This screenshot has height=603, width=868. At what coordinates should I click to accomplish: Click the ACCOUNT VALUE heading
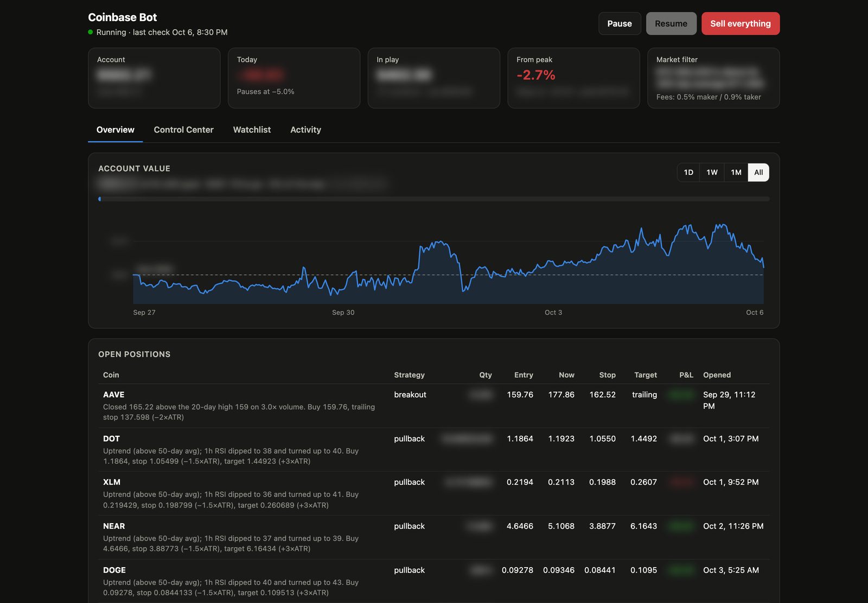134,169
